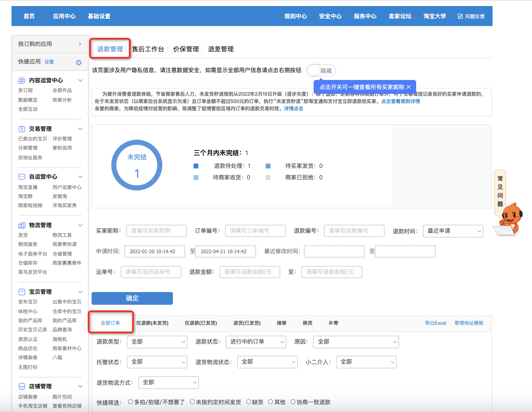Open 淘宝大学 in top navigation

point(435,16)
